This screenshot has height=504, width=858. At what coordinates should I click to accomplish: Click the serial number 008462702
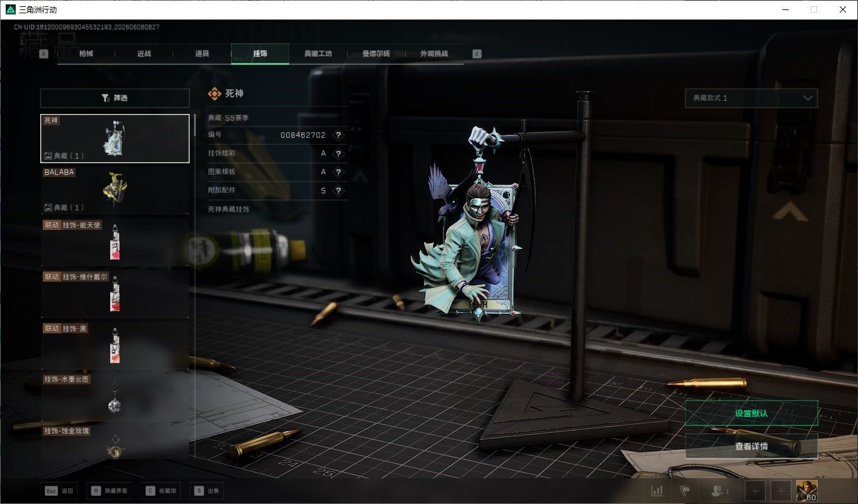click(x=303, y=135)
